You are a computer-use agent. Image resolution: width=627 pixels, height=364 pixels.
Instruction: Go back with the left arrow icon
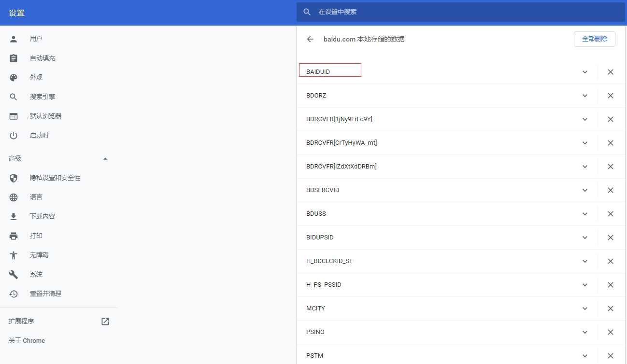pyautogui.click(x=310, y=39)
